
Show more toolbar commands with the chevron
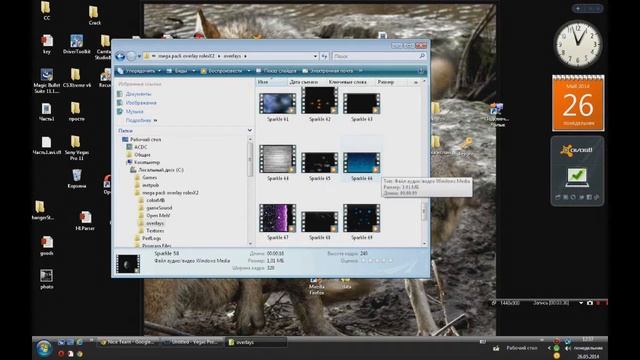point(360,71)
